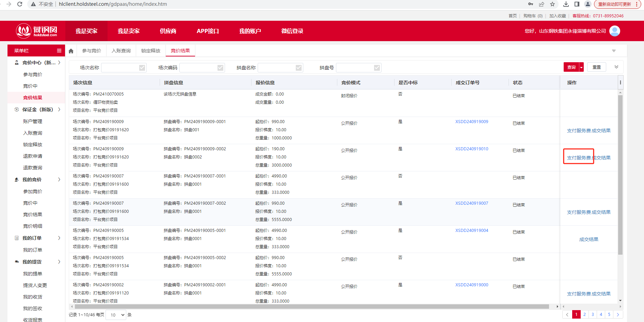The image size is (644, 322).
Task: Go to the home tab icon
Action: [71, 51]
